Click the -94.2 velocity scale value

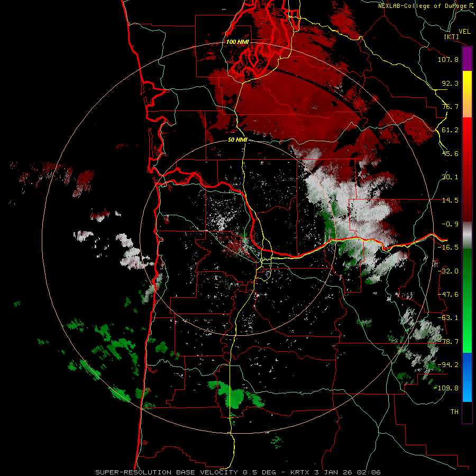[x=448, y=365]
